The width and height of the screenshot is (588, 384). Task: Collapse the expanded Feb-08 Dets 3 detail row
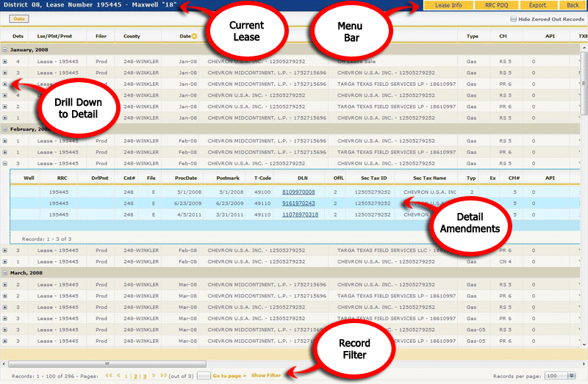tap(5, 163)
